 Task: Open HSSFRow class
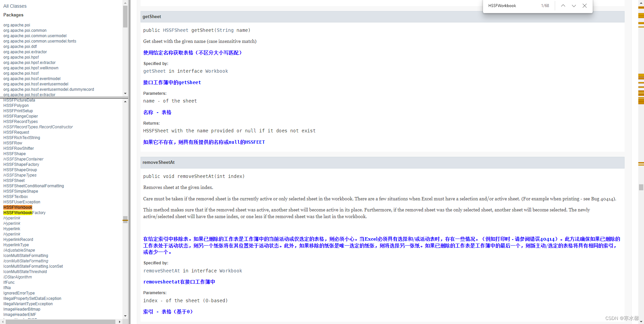(x=13, y=143)
